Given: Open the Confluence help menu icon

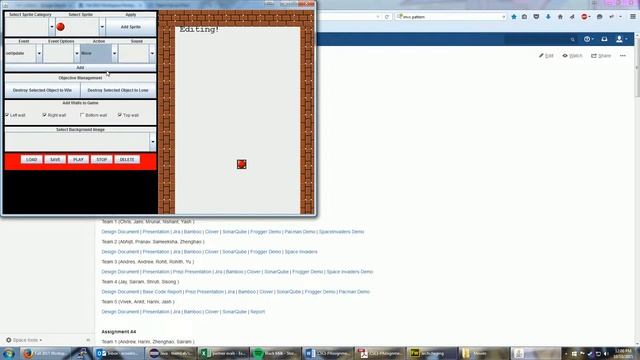Looking at the screenshot, I should [588, 39].
